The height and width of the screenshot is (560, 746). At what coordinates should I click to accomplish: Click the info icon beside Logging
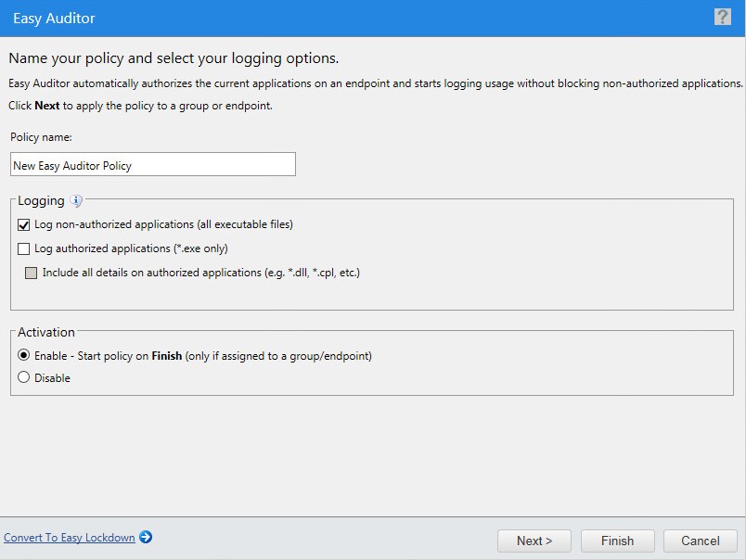[76, 200]
